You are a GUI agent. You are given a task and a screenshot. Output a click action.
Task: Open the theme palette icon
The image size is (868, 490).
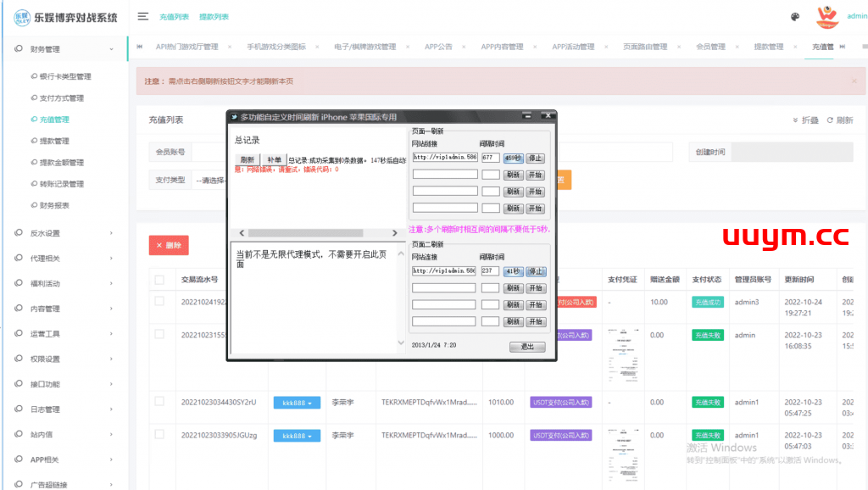pos(794,16)
